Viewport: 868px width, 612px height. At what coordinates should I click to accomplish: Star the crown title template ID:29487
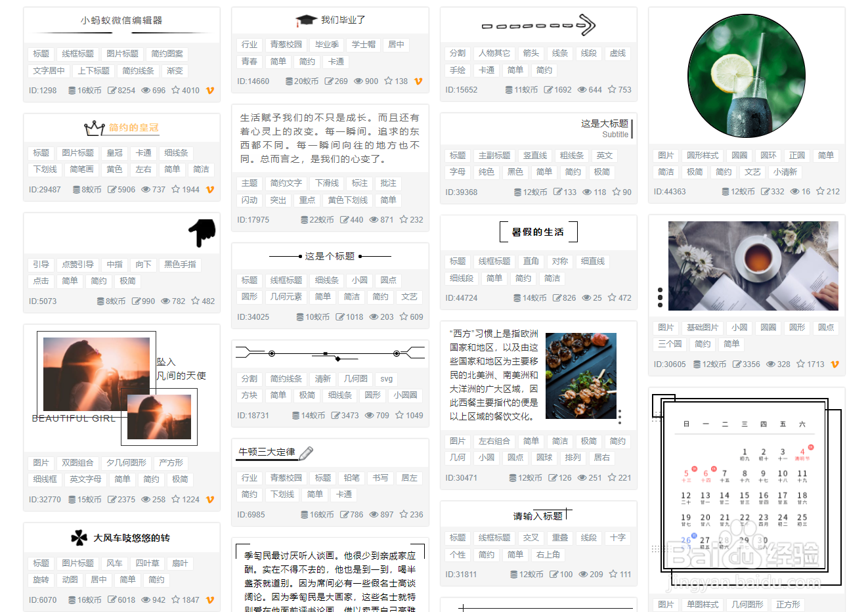point(176,189)
